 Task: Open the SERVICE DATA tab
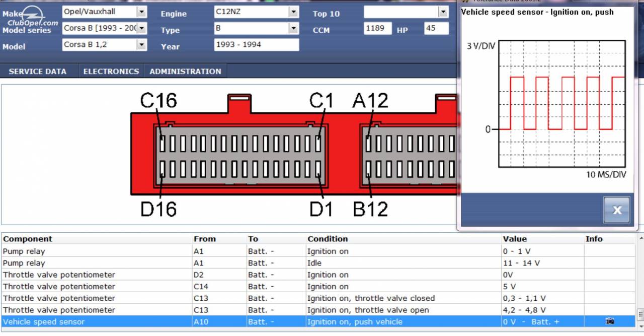pos(38,72)
